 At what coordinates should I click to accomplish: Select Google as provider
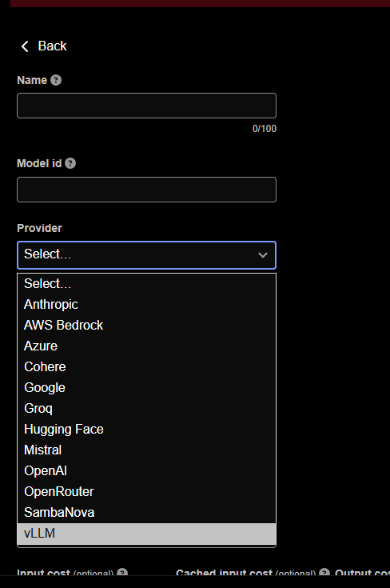tap(146, 388)
